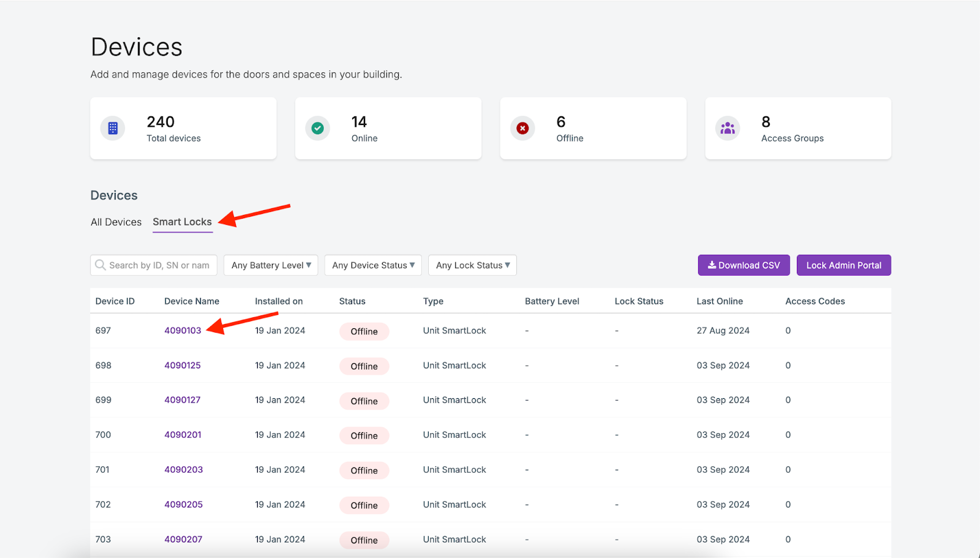The image size is (980, 558).
Task: Click the download icon on Download CSV
Action: tap(712, 265)
